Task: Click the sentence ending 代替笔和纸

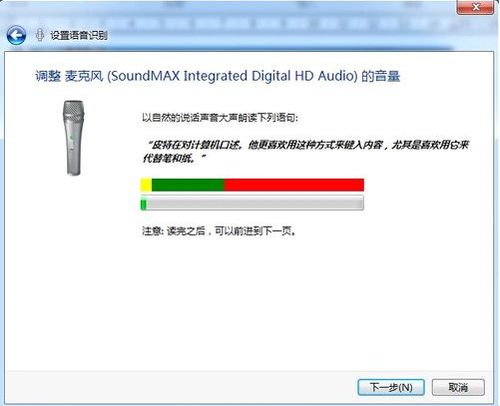Action: 174,158
